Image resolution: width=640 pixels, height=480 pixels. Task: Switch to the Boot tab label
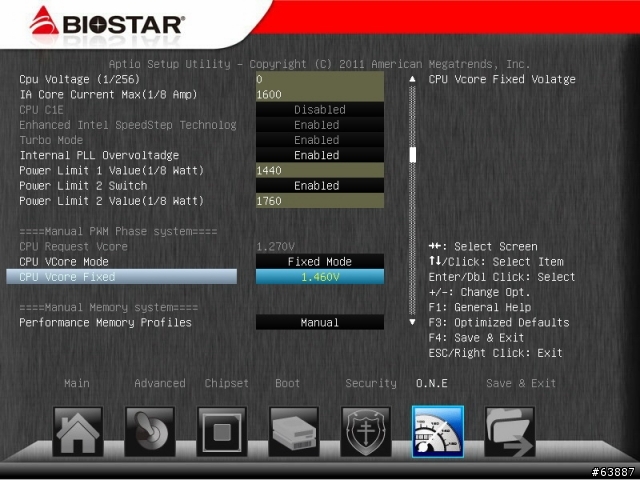point(287,383)
